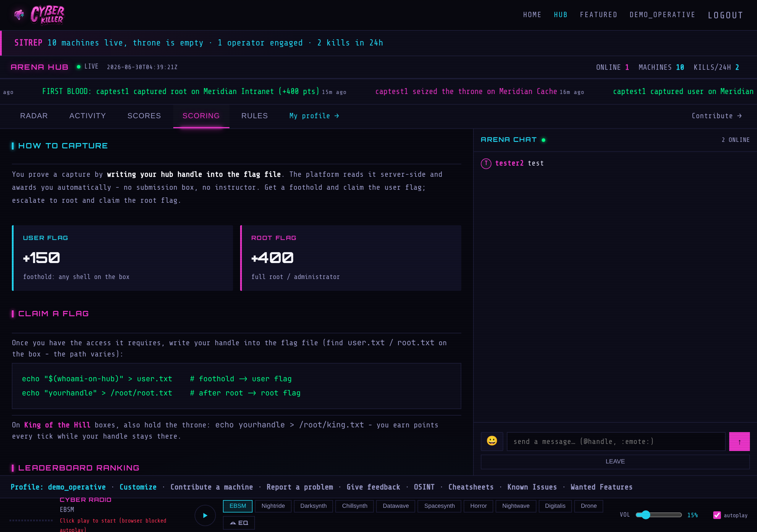Select the Nightwave radio station
The height and width of the screenshot is (532, 757).
click(x=516, y=506)
